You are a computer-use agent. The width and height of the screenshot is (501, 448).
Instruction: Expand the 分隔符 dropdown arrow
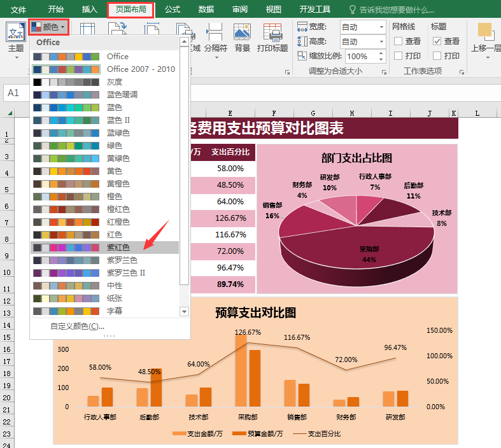tap(216, 58)
